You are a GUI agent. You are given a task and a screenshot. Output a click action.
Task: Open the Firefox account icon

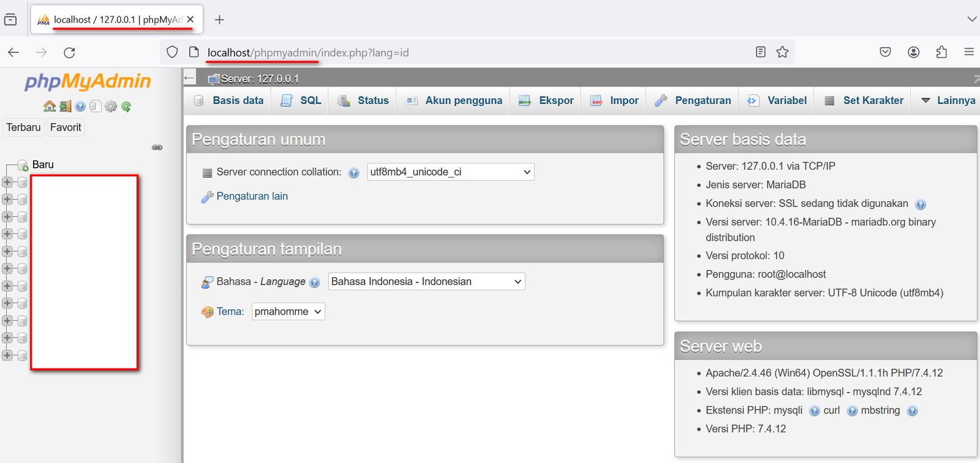tap(914, 52)
